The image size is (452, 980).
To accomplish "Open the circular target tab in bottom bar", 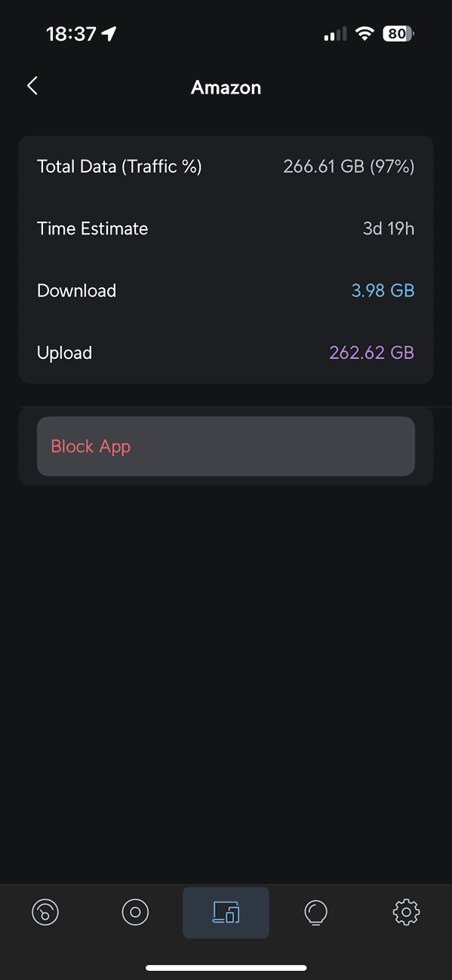I will (135, 913).
